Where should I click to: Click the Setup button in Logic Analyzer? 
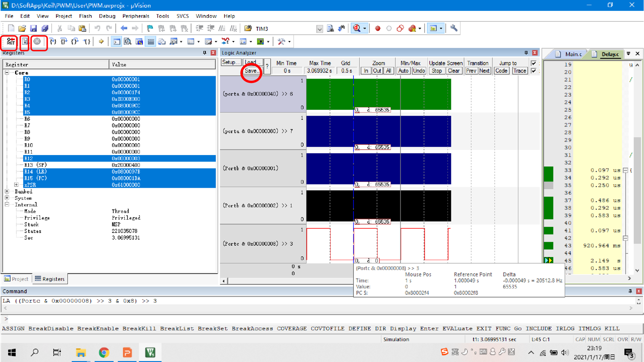(x=231, y=63)
